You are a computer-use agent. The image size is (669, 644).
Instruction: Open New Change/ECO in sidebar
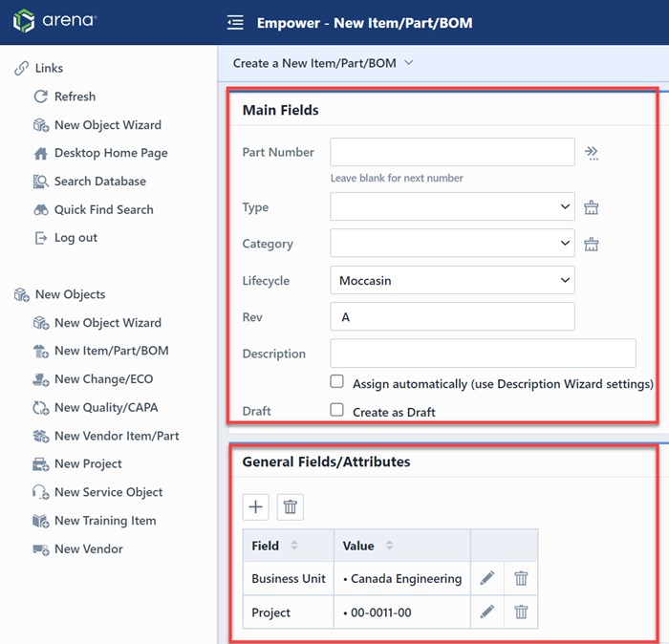(x=103, y=379)
